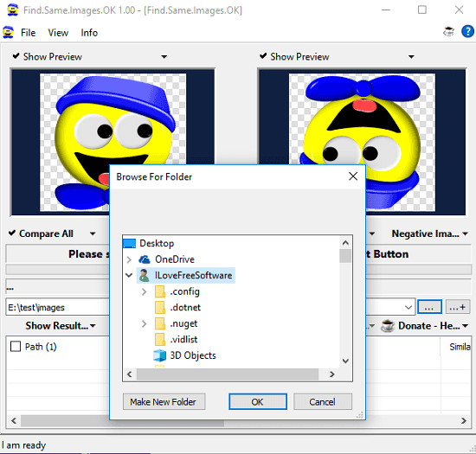
Task: Expand the .nuget folder node
Action: click(x=145, y=324)
